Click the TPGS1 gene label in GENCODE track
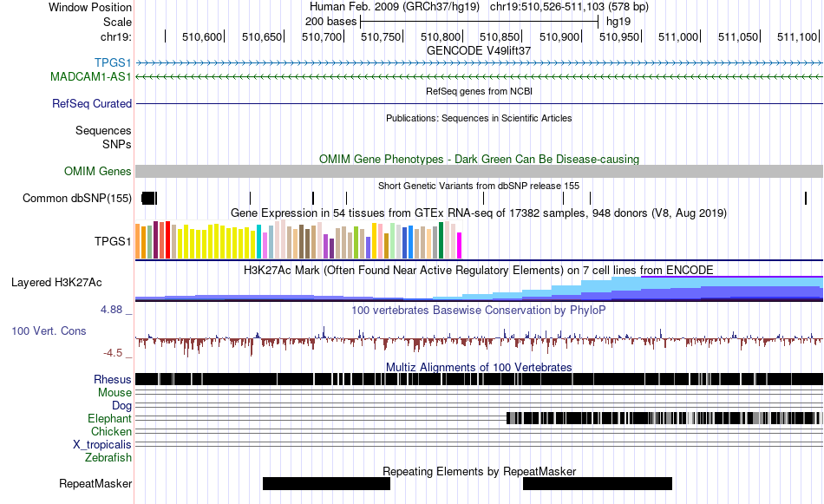 coord(113,63)
